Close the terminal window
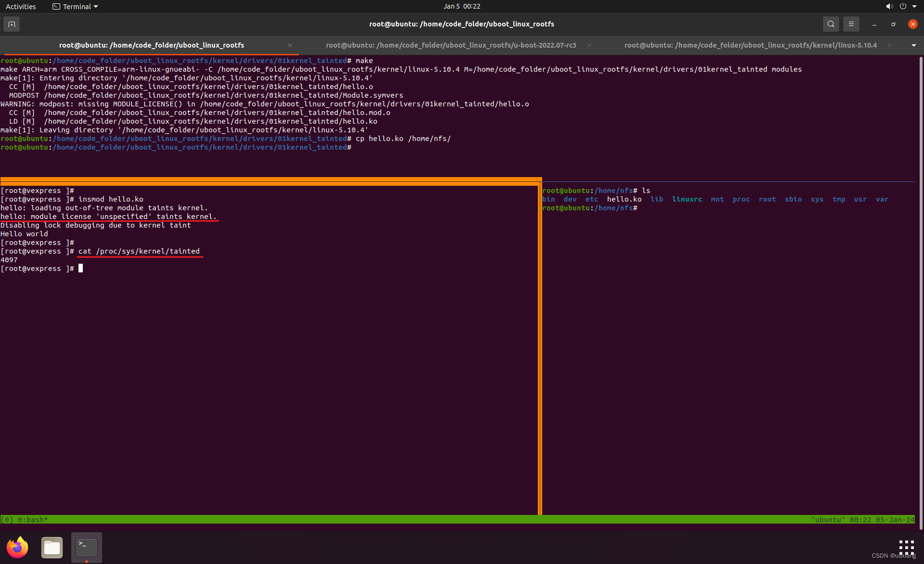Viewport: 924px width, 564px height. tap(912, 24)
